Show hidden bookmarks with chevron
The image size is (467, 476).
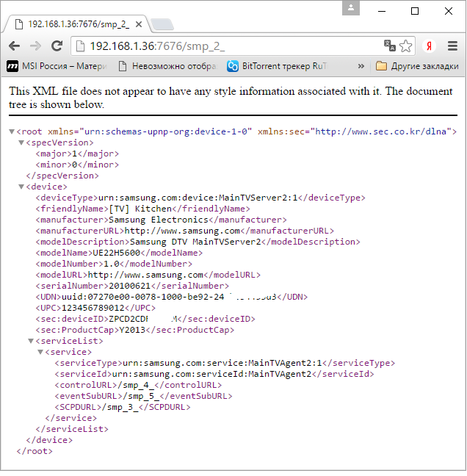361,66
